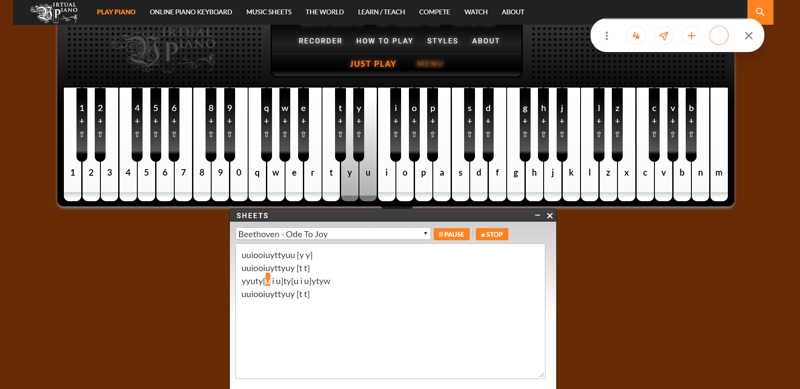Open the MUSIC SHEETS navigation menu
Screen dimensions: 800x389
click(x=269, y=12)
